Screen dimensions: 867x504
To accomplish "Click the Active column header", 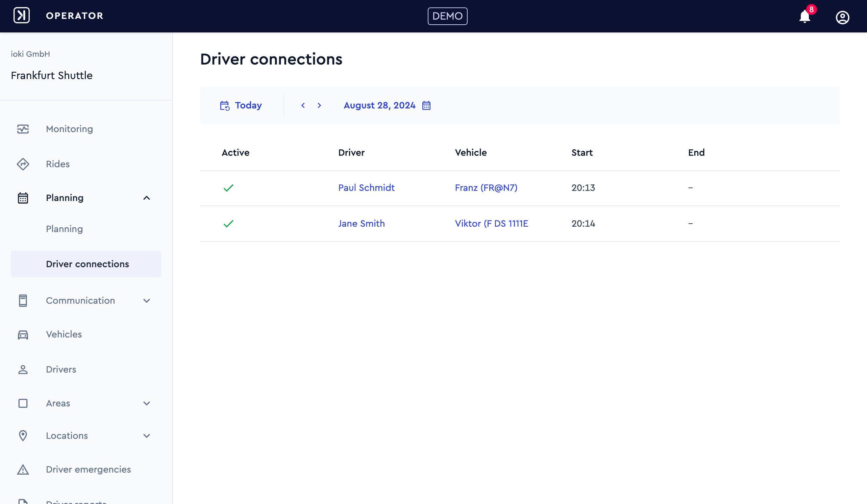I will pos(236,152).
